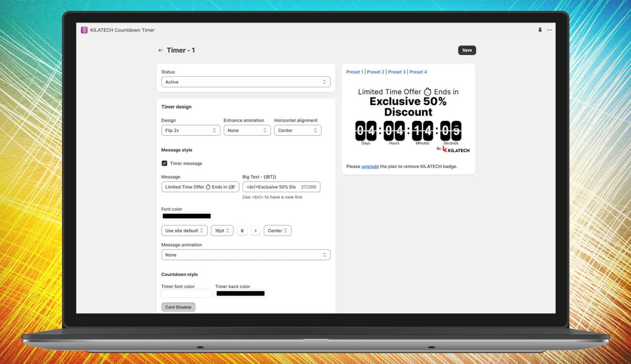Open the Timer back color swatch
The height and width of the screenshot is (364, 631).
[241, 293]
